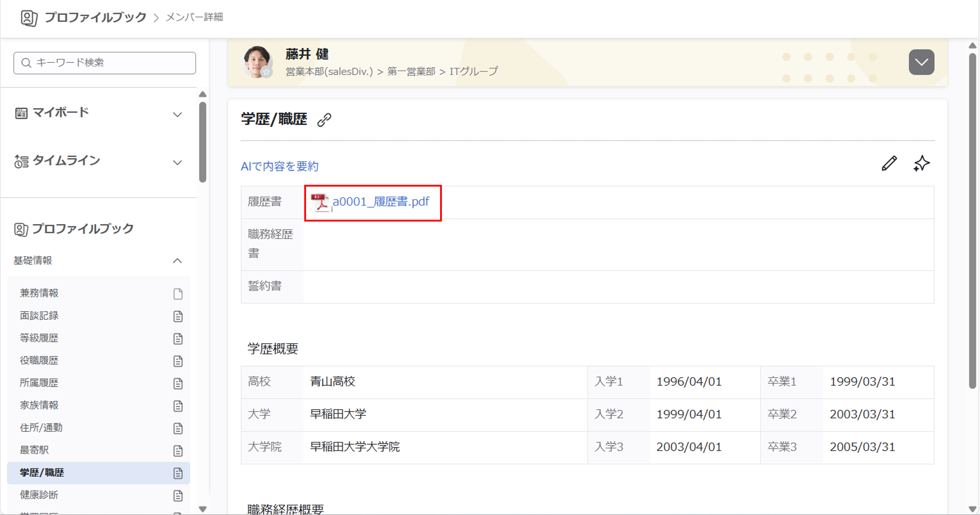
Task: Expand the タイムライン section
Action: click(177, 162)
